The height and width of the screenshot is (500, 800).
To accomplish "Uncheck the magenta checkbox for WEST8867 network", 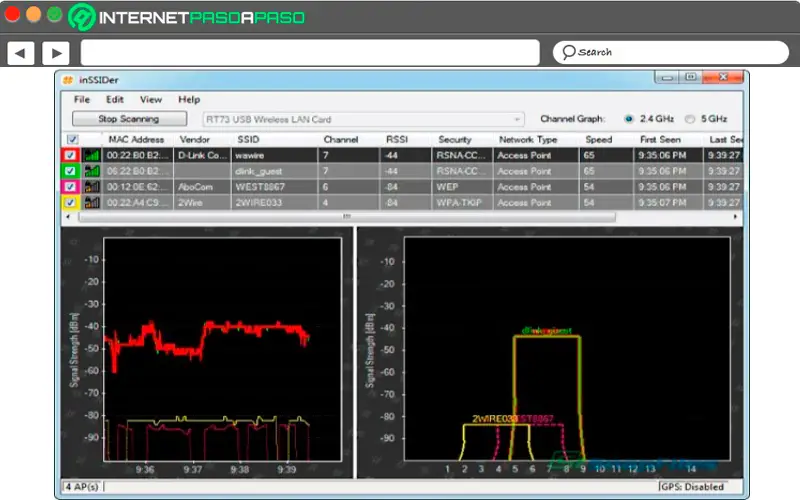I will [x=70, y=187].
